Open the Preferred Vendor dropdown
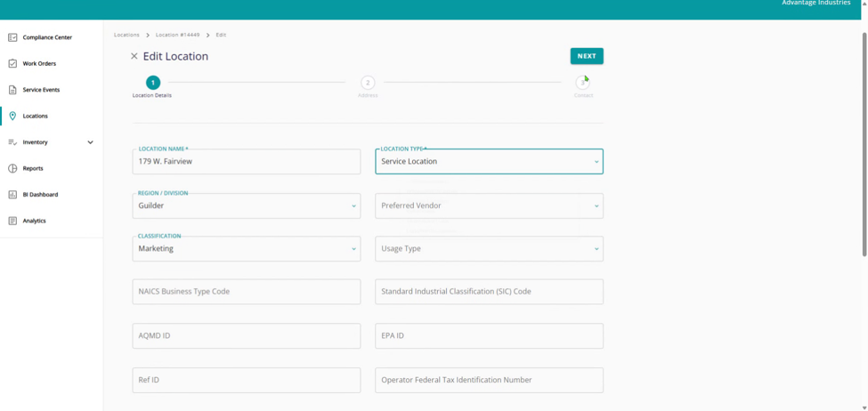The height and width of the screenshot is (411, 868). 489,205
